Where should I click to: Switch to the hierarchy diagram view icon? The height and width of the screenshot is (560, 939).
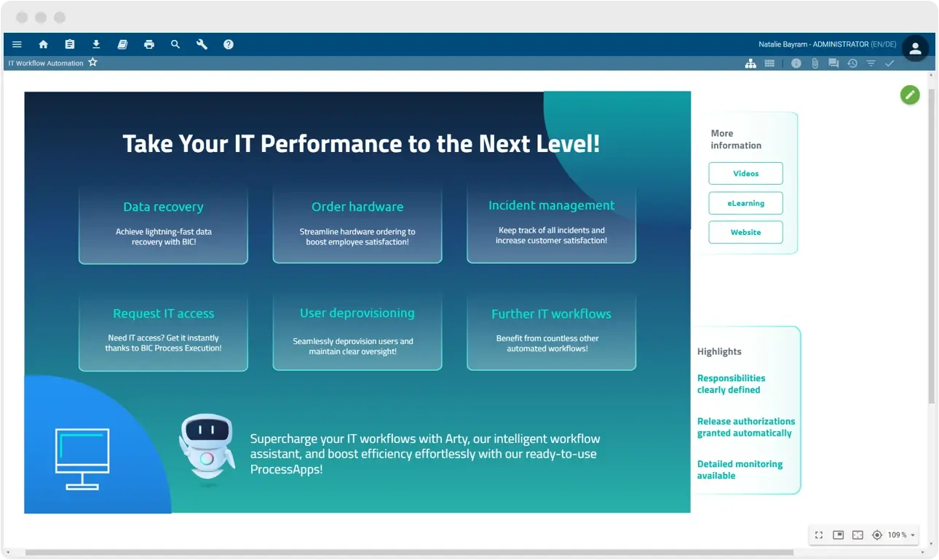pyautogui.click(x=750, y=64)
